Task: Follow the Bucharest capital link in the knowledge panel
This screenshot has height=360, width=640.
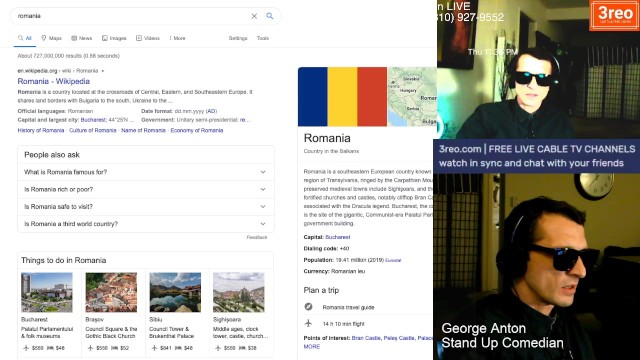Action: pyautogui.click(x=338, y=237)
